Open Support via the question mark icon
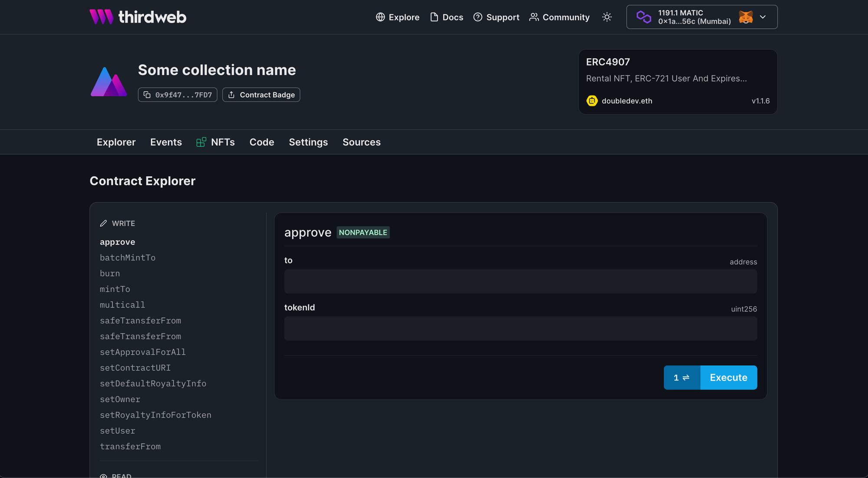The image size is (868, 478). (x=478, y=17)
